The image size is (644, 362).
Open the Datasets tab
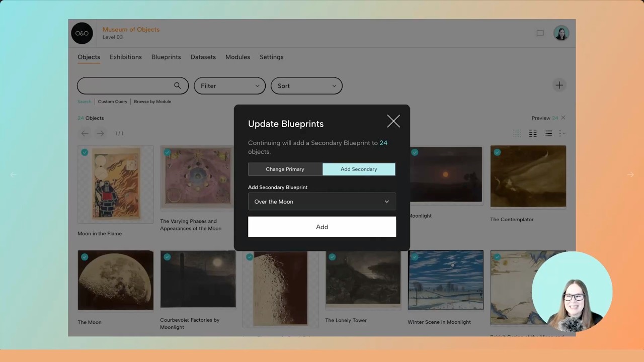point(203,57)
